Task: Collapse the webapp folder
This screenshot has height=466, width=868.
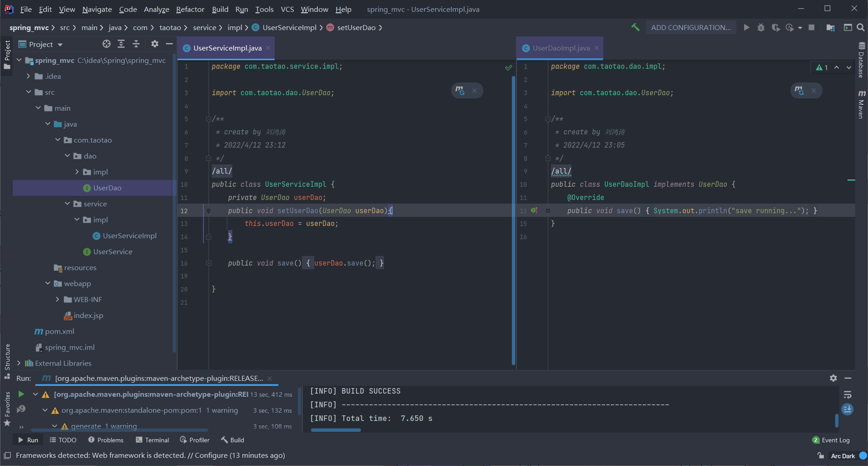Action: point(47,283)
